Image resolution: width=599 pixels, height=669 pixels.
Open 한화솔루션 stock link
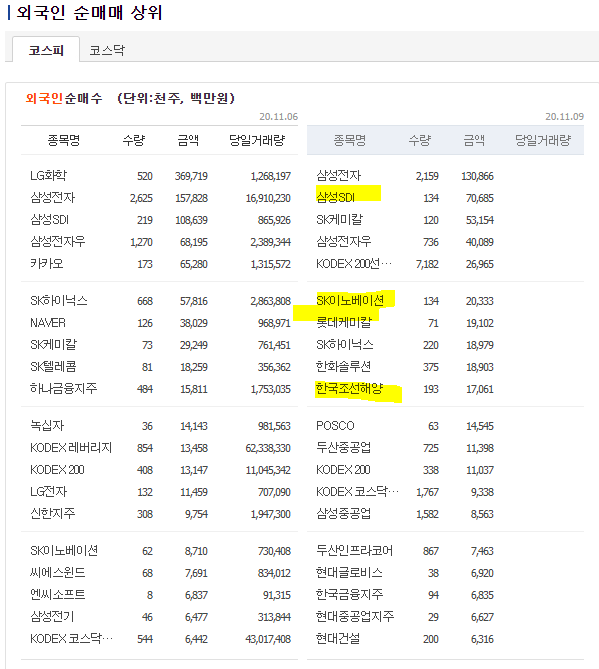coord(343,366)
